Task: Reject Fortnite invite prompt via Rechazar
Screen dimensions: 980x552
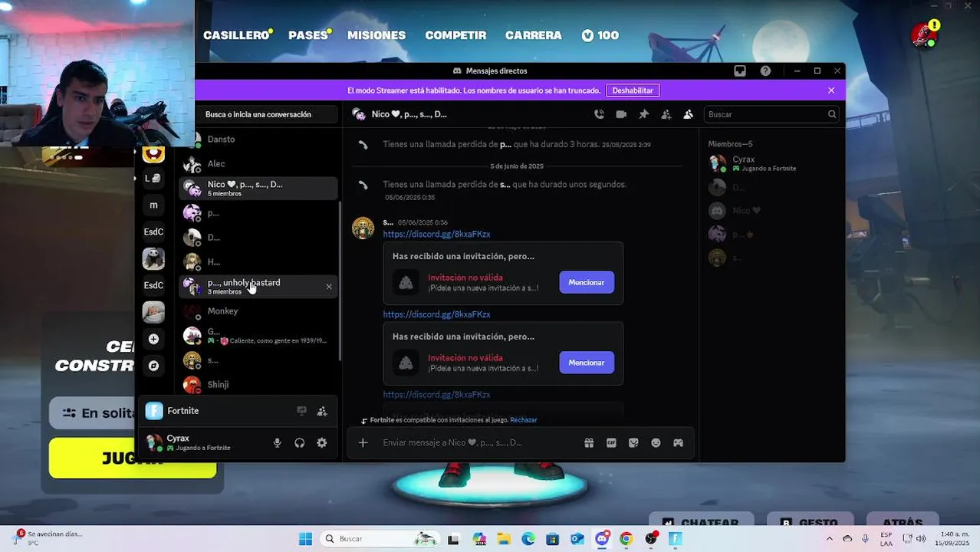Action: 524,420
